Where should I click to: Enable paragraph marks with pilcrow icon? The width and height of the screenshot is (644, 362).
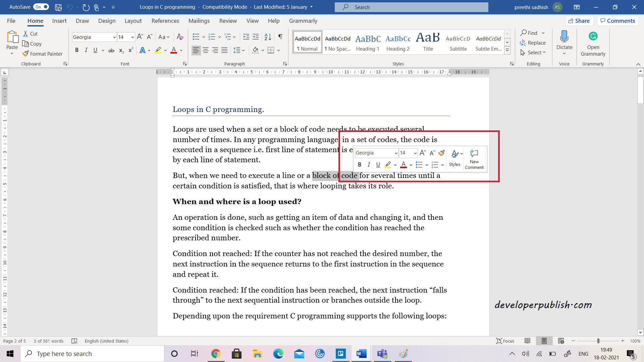[280, 37]
